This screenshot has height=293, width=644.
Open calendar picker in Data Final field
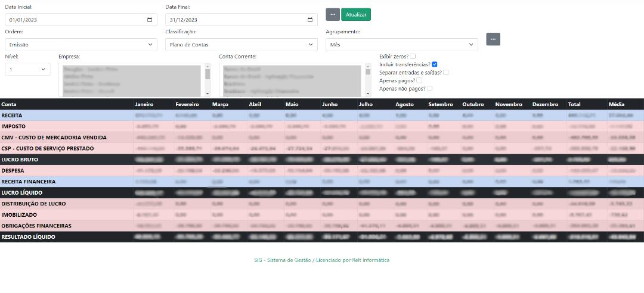[x=309, y=20]
